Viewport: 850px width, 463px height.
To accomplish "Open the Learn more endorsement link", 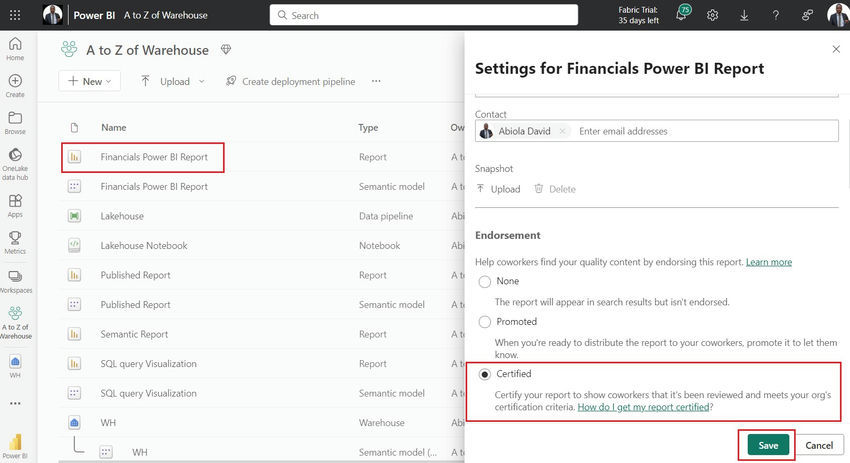I will click(x=768, y=262).
